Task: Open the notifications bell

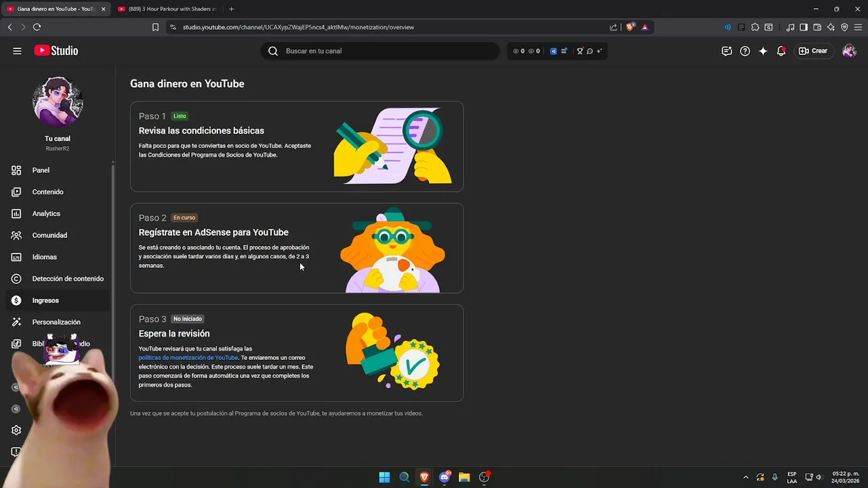Action: pos(781,51)
